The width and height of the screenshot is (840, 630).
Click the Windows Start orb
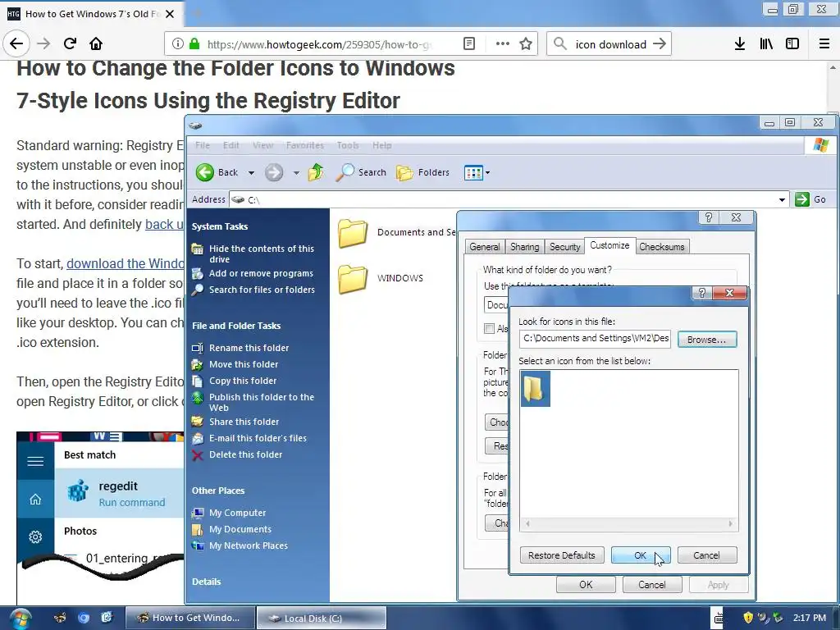(20, 619)
